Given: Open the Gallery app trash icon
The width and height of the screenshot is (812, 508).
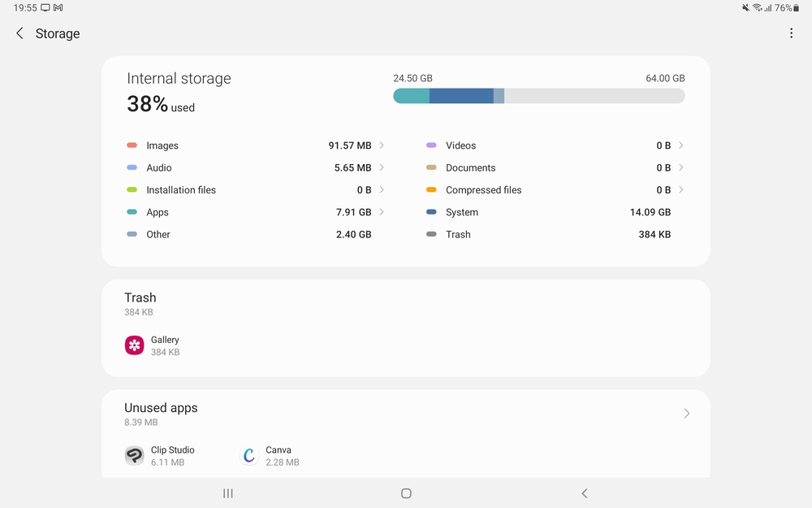Looking at the screenshot, I should click(x=135, y=345).
